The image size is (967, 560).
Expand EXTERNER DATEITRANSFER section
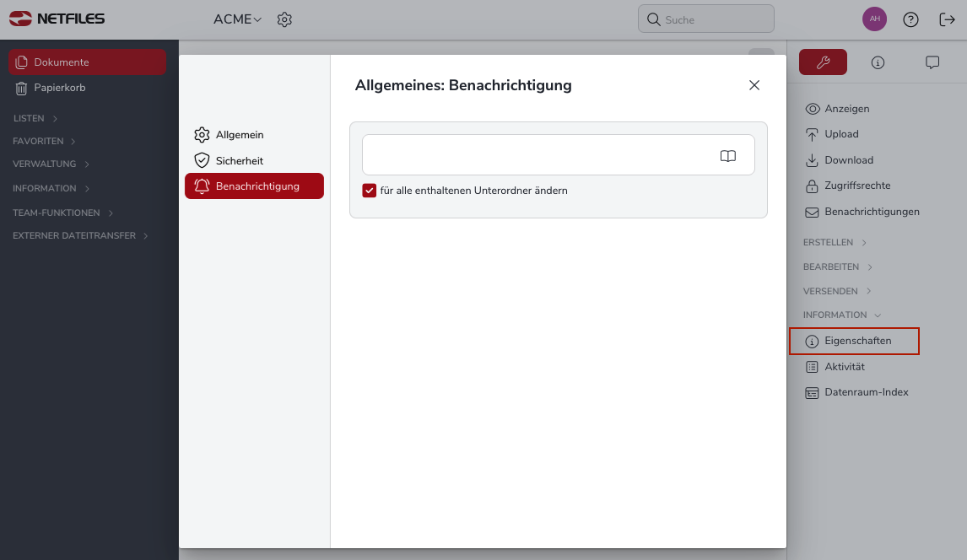tap(80, 235)
